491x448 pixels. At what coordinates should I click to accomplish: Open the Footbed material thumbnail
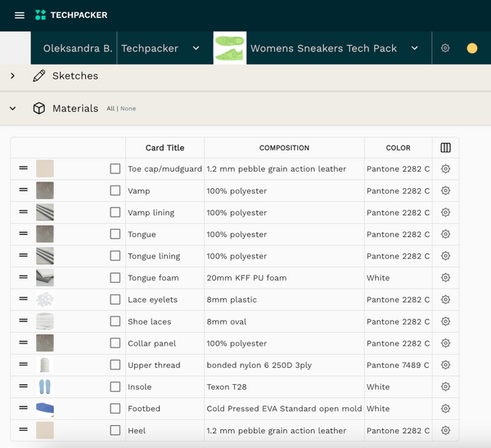(45, 409)
